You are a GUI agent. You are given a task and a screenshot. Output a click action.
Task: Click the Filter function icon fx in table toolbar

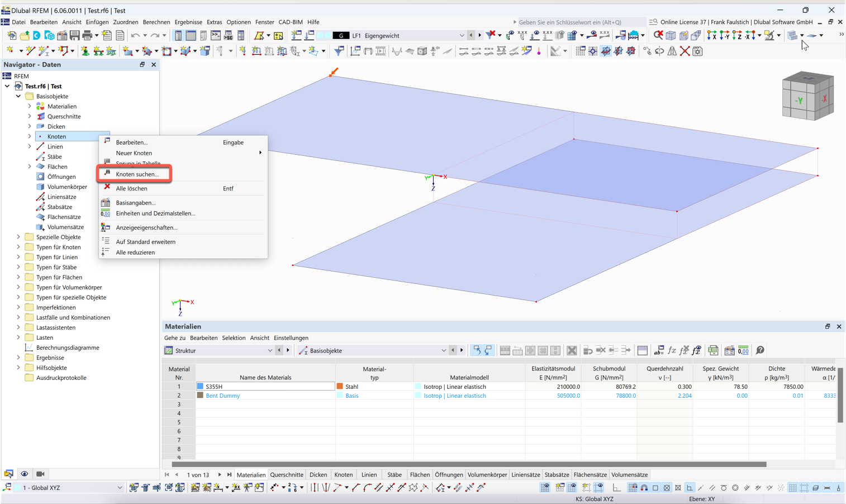[671, 350]
